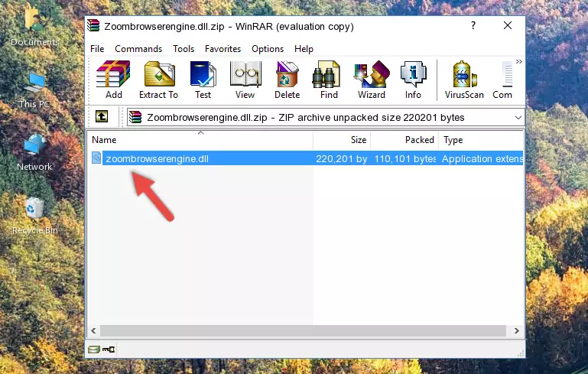Click the archive path address field
The width and height of the screenshot is (588, 374).
326,118
